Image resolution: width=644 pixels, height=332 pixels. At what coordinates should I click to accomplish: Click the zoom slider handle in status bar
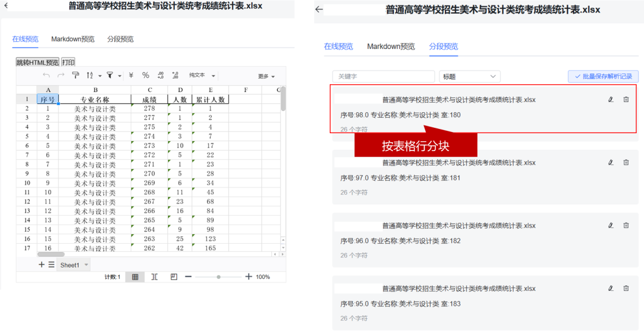(219, 277)
